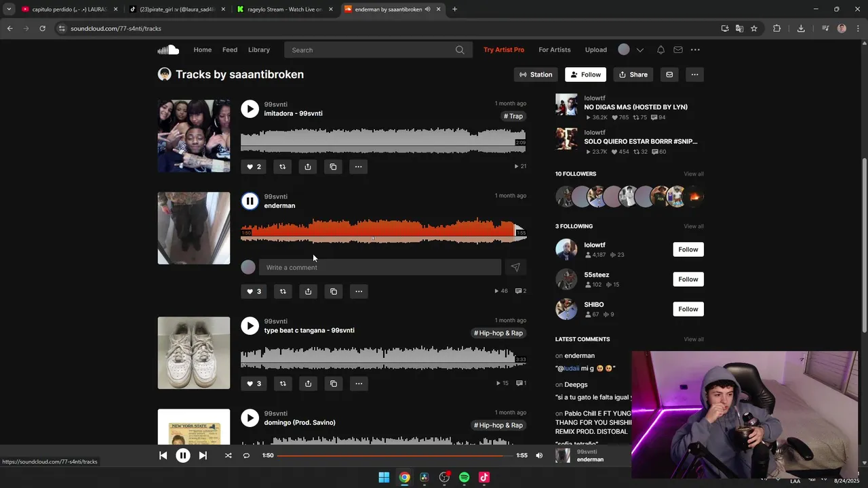Open more options for enderman track
Viewport: 868px width, 488px height.
[359, 291]
